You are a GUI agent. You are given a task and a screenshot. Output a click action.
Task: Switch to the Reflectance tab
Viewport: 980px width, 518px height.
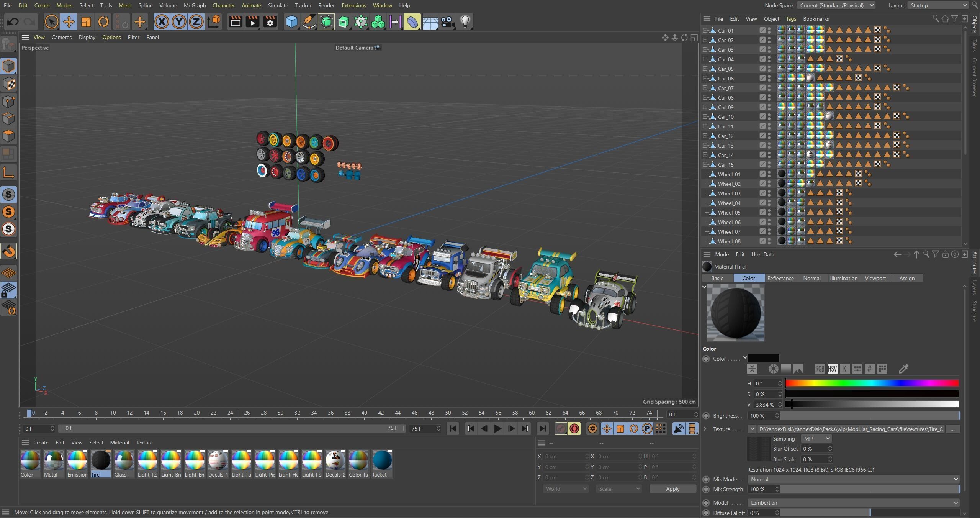(x=780, y=278)
